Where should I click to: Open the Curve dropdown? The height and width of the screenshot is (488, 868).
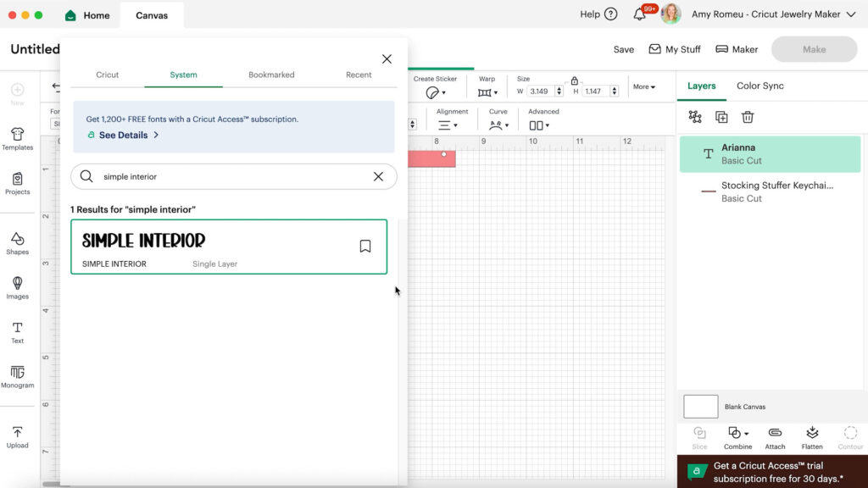click(x=498, y=125)
